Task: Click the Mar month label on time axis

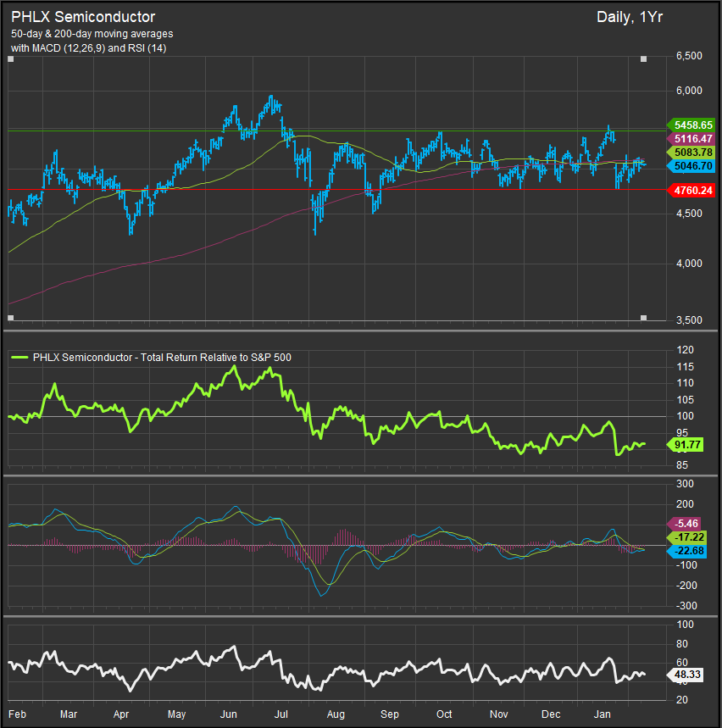Action: click(x=69, y=714)
